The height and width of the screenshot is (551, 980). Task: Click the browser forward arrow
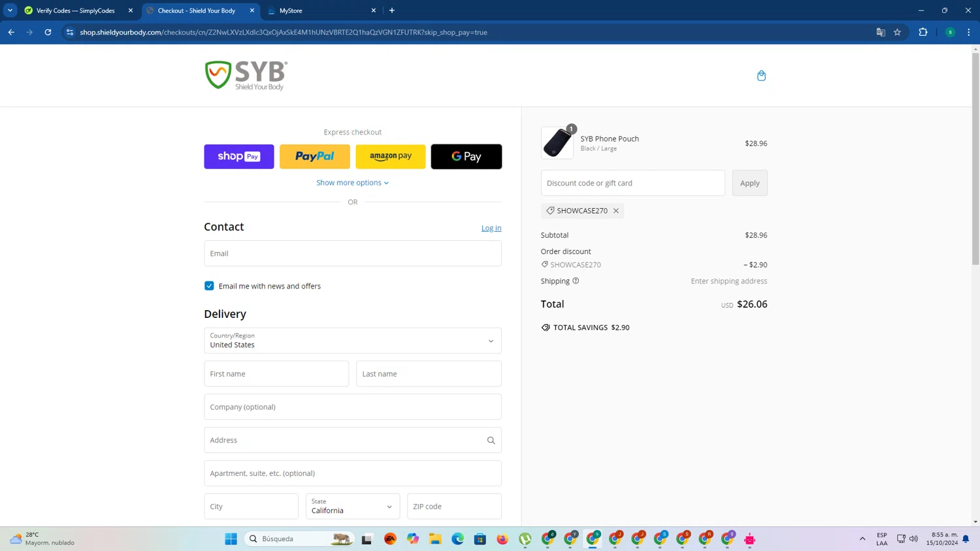29,32
